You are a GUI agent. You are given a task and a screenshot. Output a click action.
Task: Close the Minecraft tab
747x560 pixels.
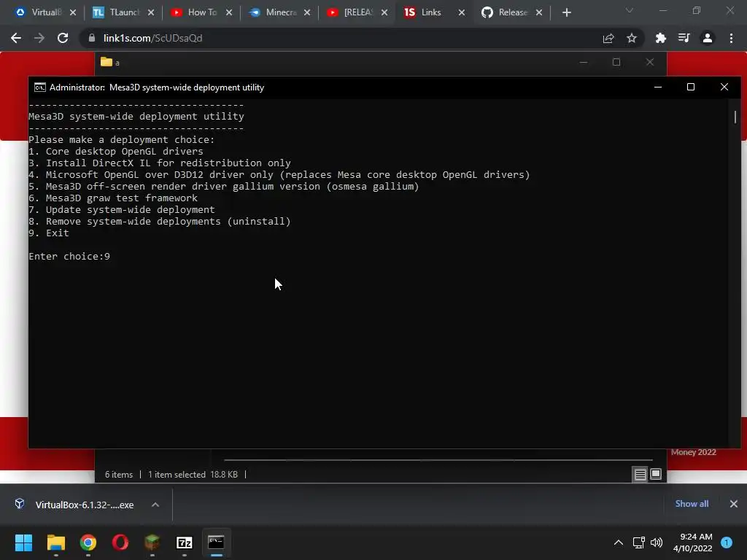[x=307, y=12]
